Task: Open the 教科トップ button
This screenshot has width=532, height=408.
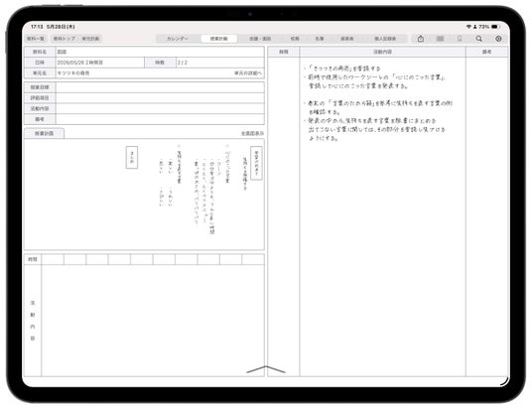Action: [x=65, y=39]
